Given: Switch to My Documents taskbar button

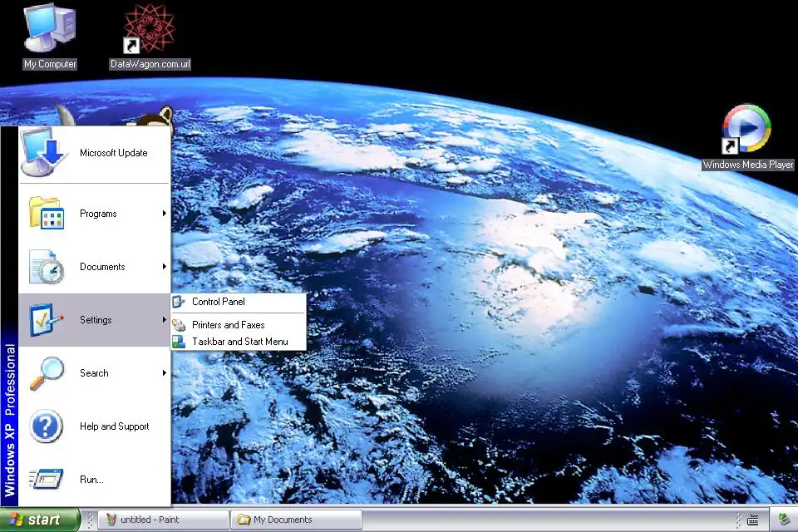Looking at the screenshot, I should [297, 520].
